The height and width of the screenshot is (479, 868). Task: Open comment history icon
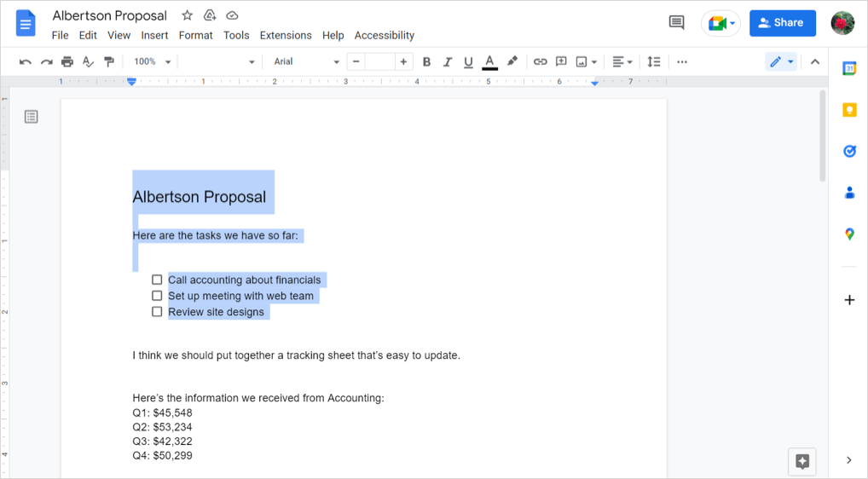pyautogui.click(x=676, y=23)
